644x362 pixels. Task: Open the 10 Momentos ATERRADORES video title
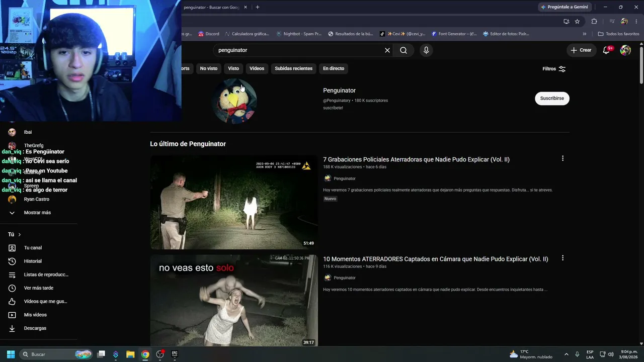click(x=436, y=259)
